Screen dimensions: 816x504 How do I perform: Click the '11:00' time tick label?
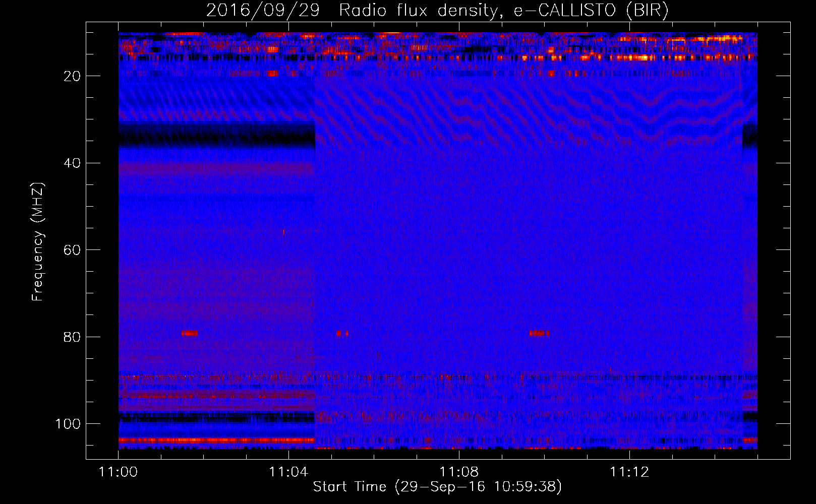coord(118,472)
